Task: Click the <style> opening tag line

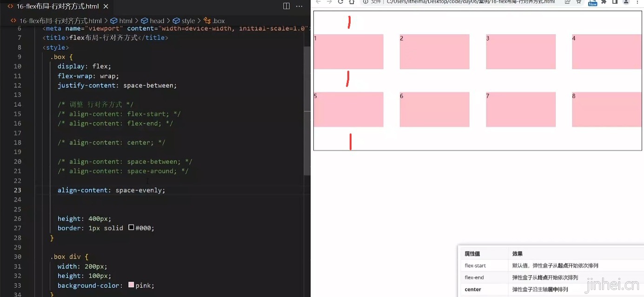Action: 55,47
